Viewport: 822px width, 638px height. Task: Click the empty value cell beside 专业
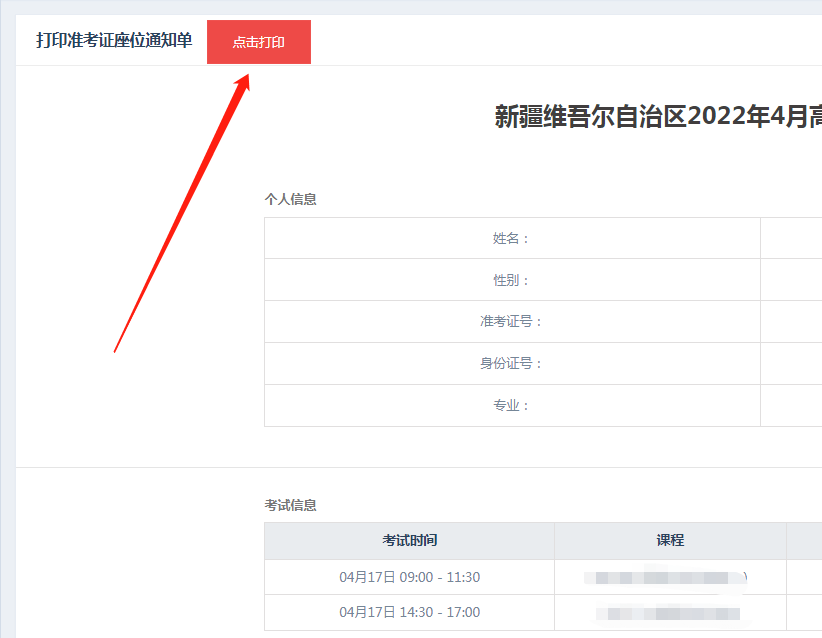[x=791, y=405]
